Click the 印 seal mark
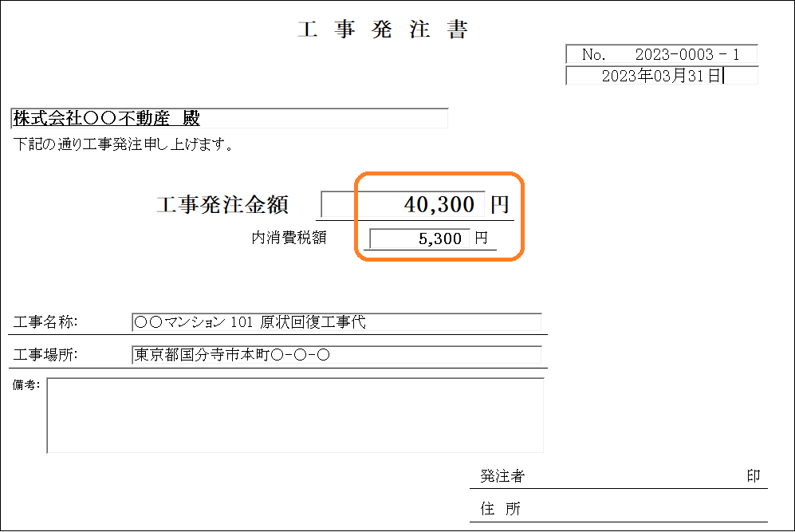 point(753,476)
